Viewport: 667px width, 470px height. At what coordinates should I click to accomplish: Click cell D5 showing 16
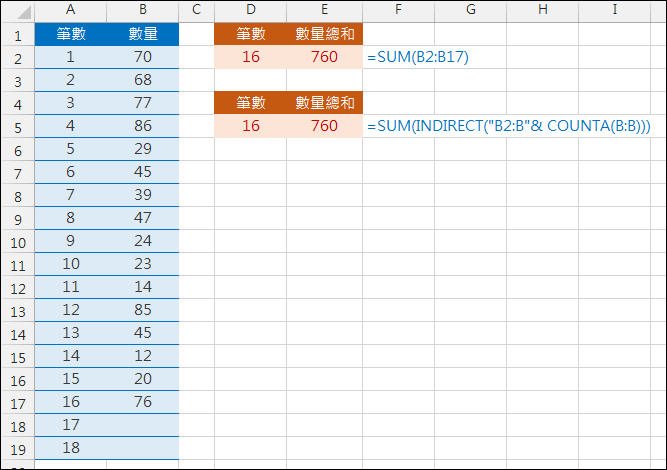tap(251, 126)
